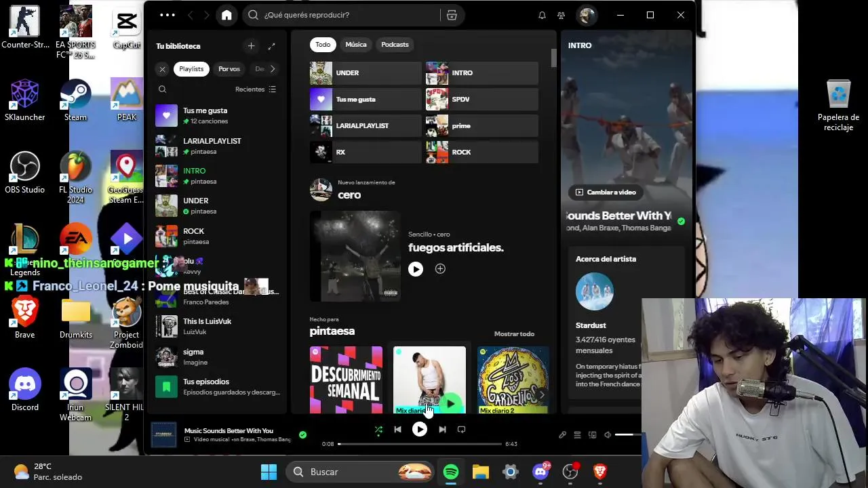Open the INTRO playlist in the library list
The height and width of the screenshot is (488, 868).
(x=217, y=176)
